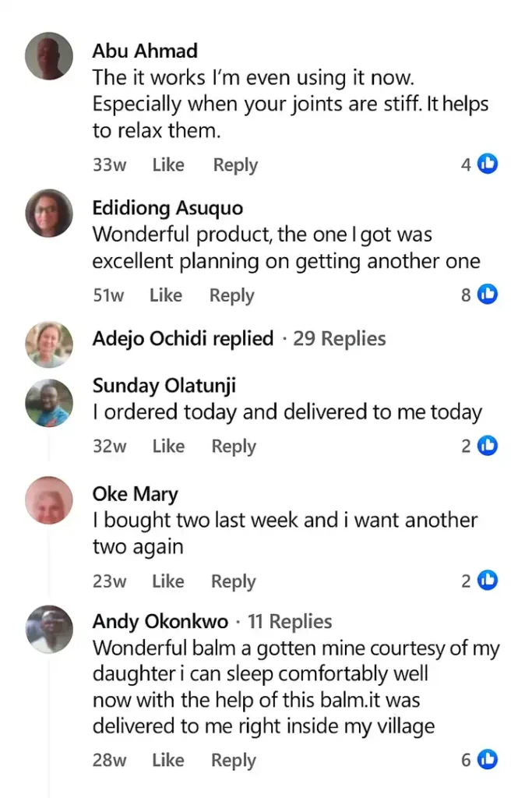Screen dimensions: 532x798
Task: Reply to Edidiong Asuquo's comment
Action: click(x=231, y=295)
